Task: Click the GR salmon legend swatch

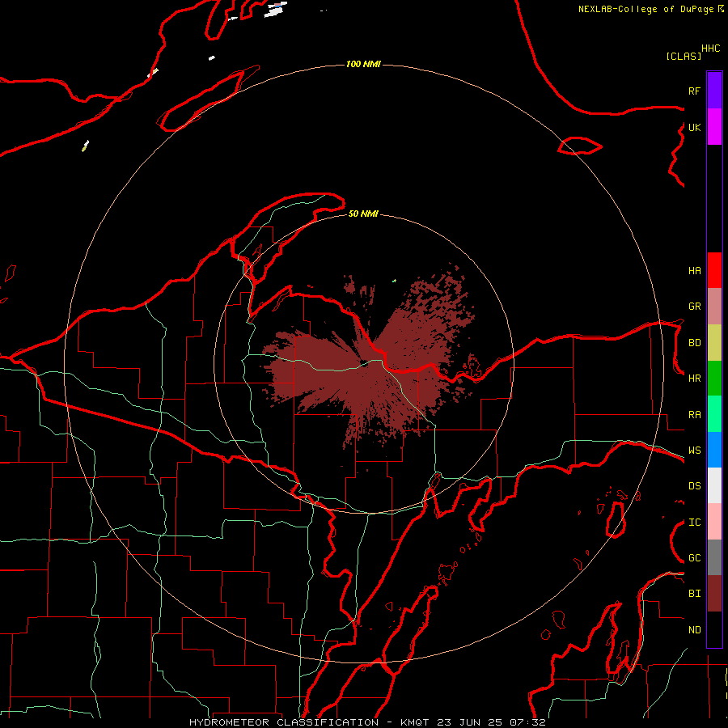Action: 714,306
